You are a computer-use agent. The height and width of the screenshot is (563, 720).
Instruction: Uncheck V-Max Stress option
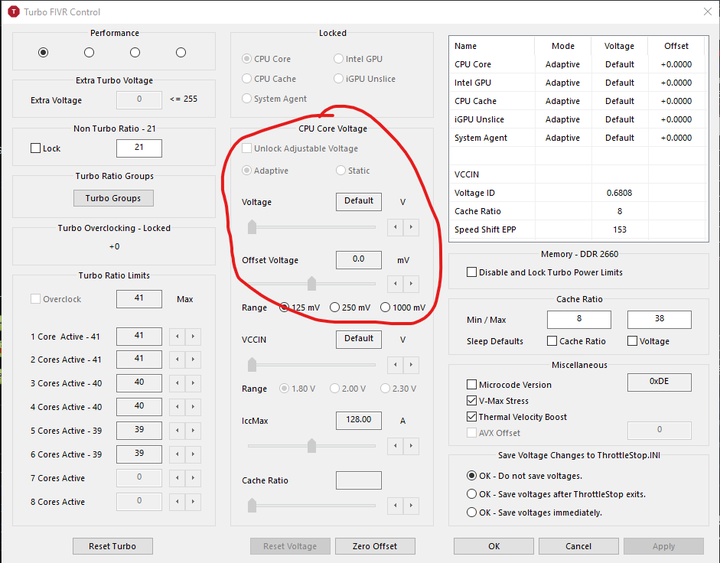(x=472, y=400)
